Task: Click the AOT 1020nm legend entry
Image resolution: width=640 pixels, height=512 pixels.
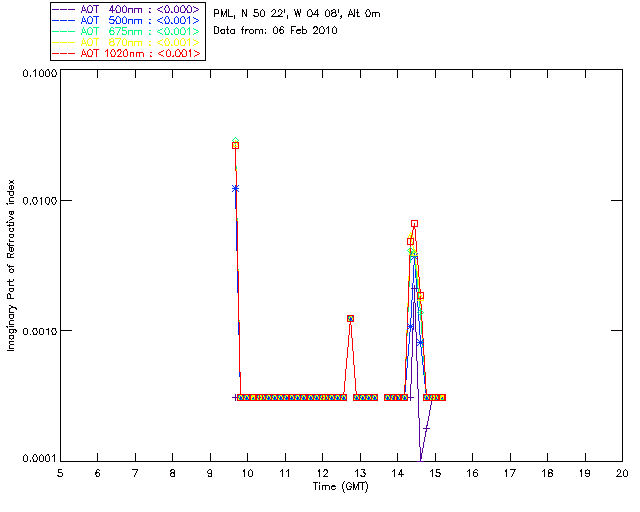Action: 127,53
